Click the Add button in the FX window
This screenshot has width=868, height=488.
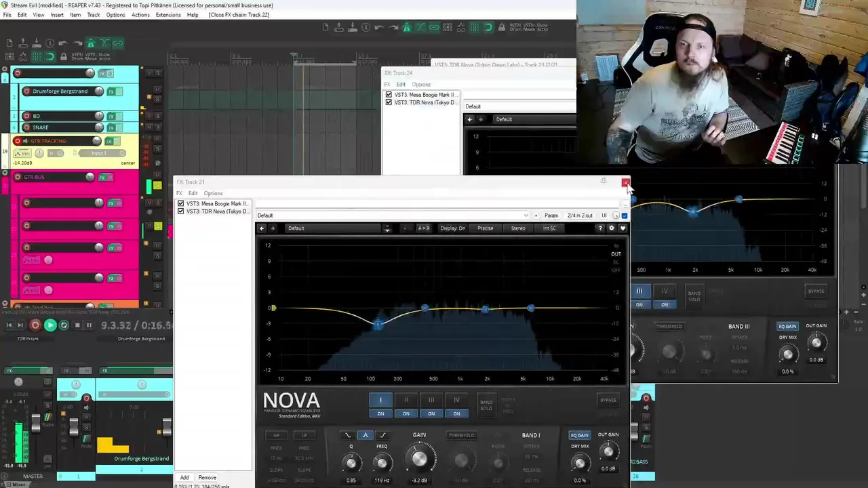coord(184,478)
